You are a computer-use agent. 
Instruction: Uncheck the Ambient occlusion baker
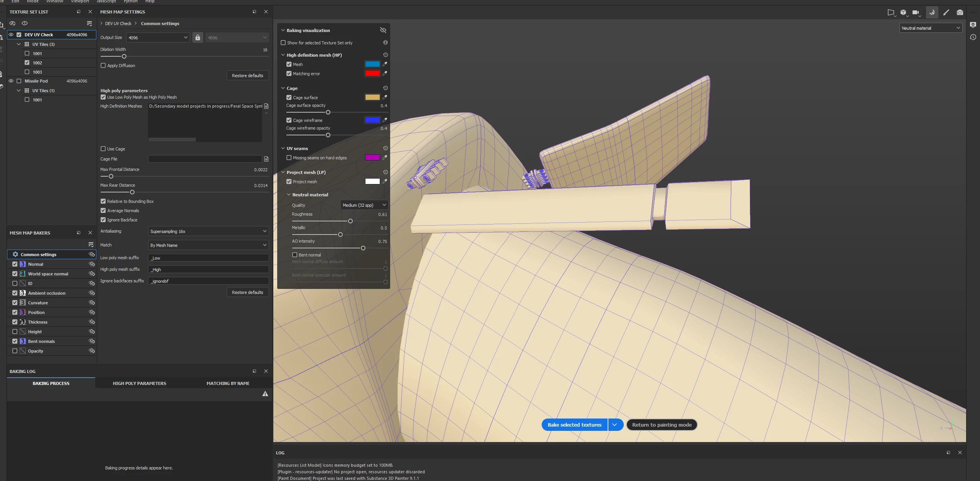pyautogui.click(x=15, y=293)
